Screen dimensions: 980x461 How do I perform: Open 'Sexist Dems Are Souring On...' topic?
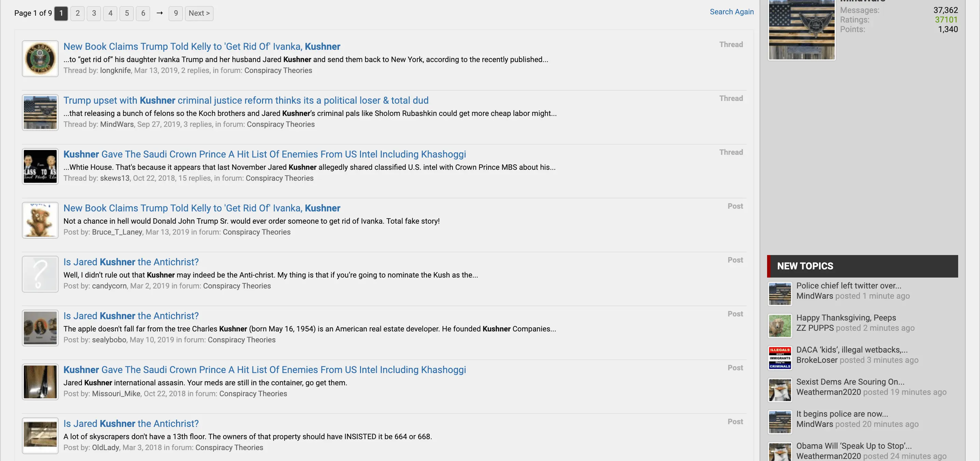(x=850, y=382)
